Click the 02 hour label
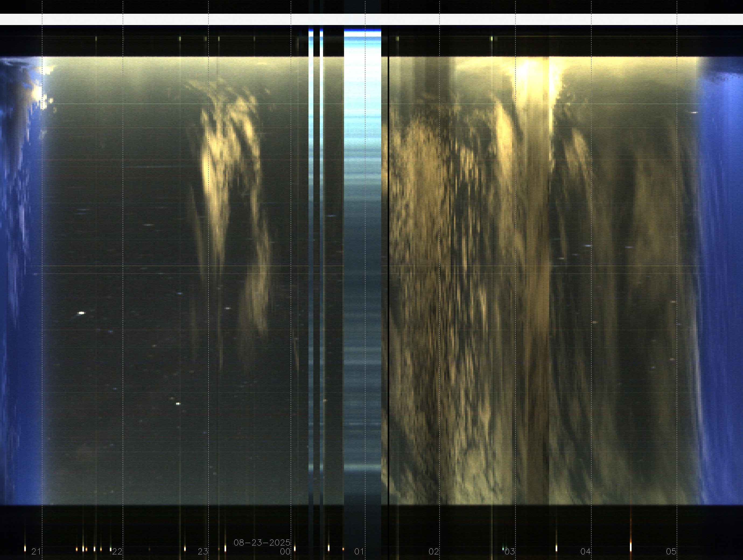The image size is (743, 560). (434, 551)
